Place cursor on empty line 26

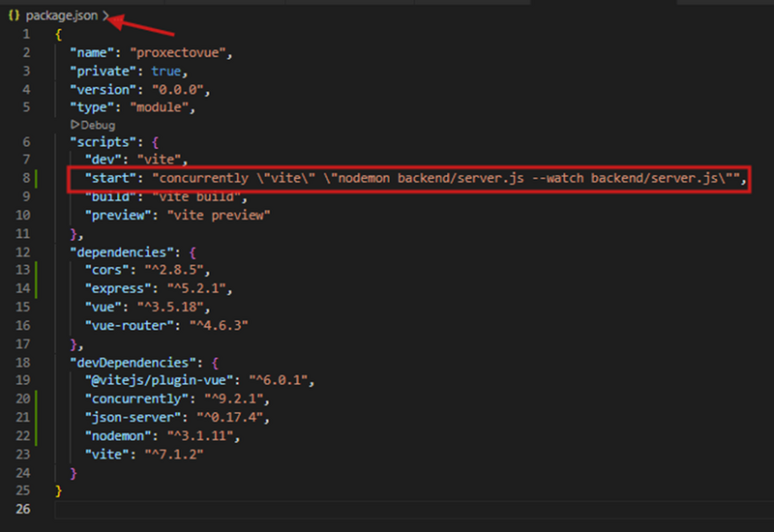point(414,510)
